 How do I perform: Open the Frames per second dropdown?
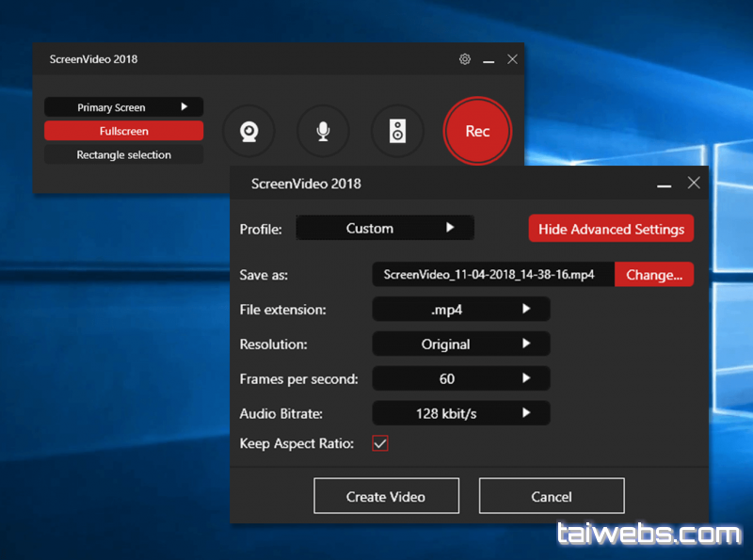point(461,379)
